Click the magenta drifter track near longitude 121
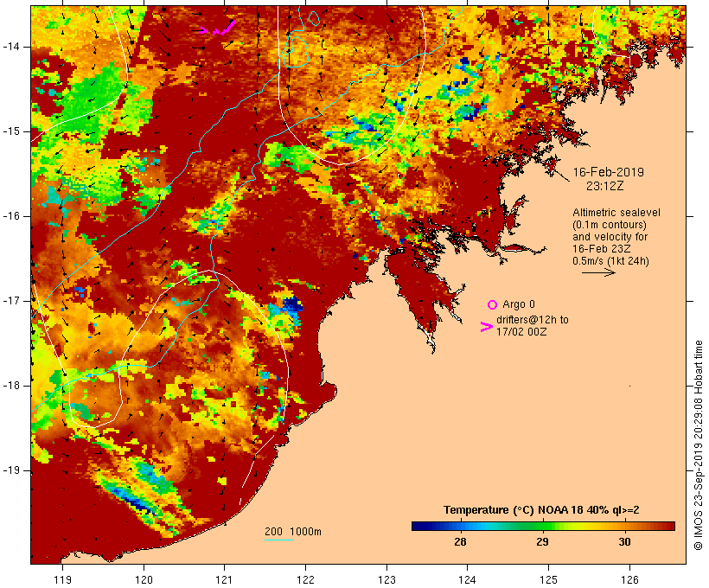This screenshot has height=588, width=709. pyautogui.click(x=218, y=29)
